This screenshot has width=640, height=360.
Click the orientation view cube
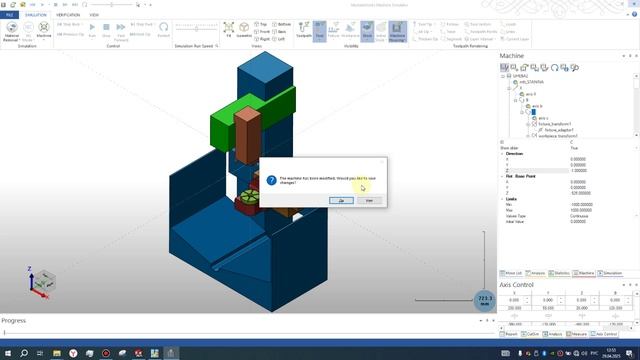(43, 281)
